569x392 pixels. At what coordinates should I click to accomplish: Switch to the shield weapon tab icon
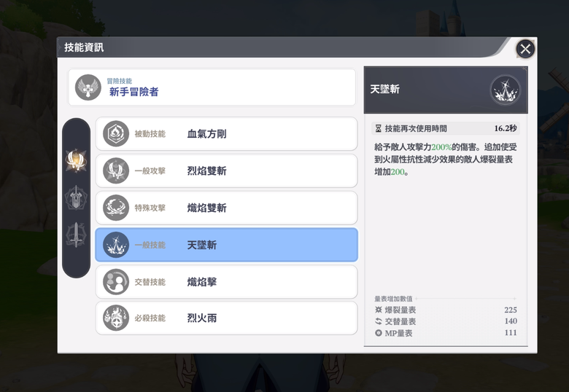click(x=76, y=197)
